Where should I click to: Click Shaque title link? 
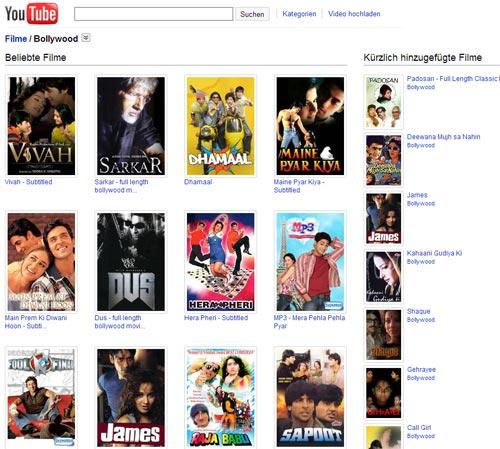tap(418, 311)
